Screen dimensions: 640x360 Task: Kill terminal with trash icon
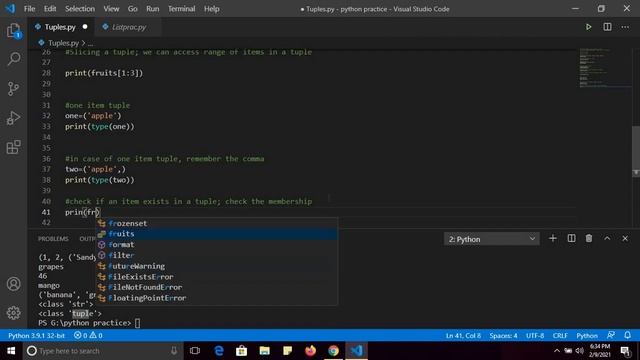pos(589,238)
